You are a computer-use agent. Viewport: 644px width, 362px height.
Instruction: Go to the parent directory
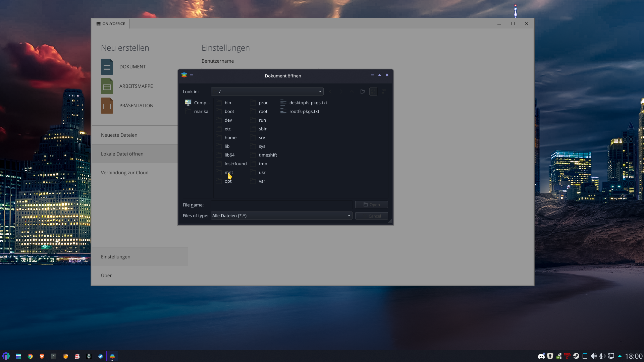352,92
